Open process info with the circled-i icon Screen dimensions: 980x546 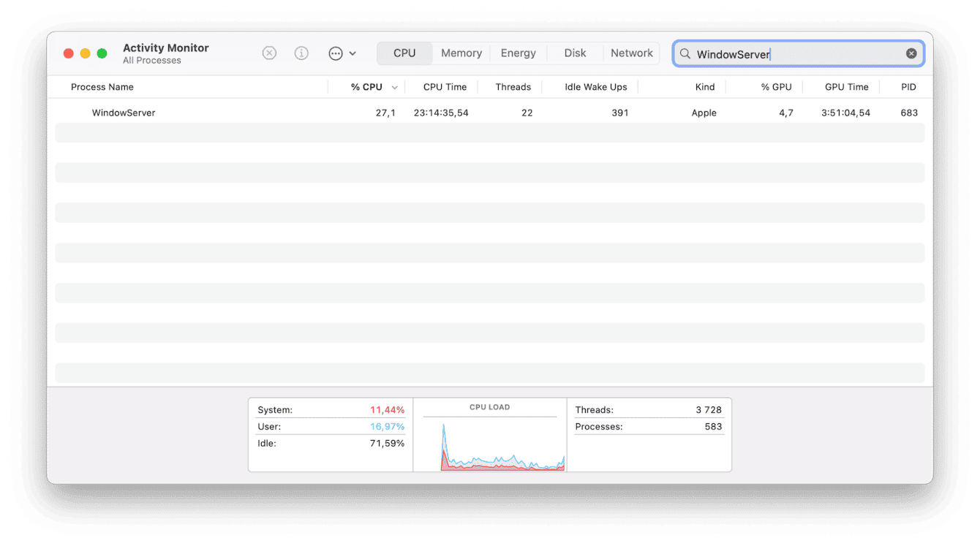[x=301, y=53]
